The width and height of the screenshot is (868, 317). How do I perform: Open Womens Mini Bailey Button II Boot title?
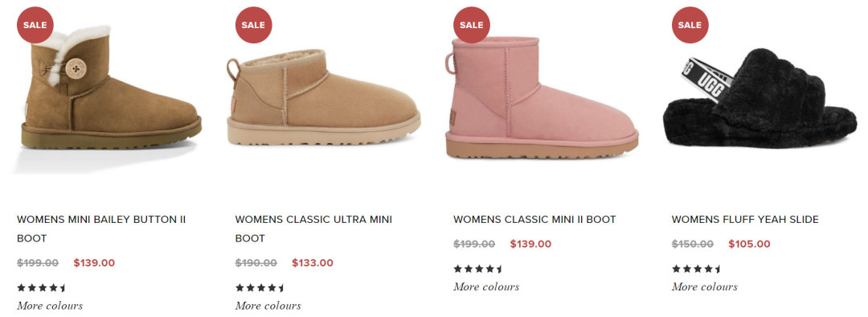click(101, 228)
